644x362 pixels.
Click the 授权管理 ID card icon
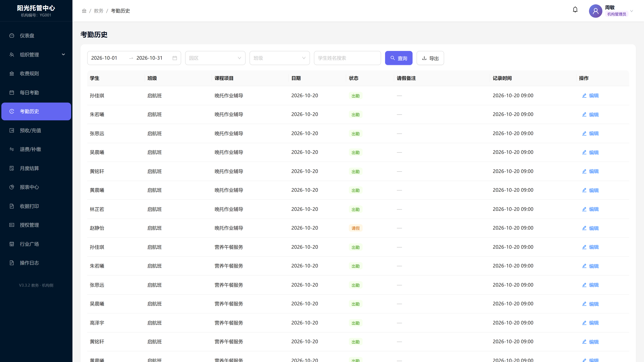(12, 225)
